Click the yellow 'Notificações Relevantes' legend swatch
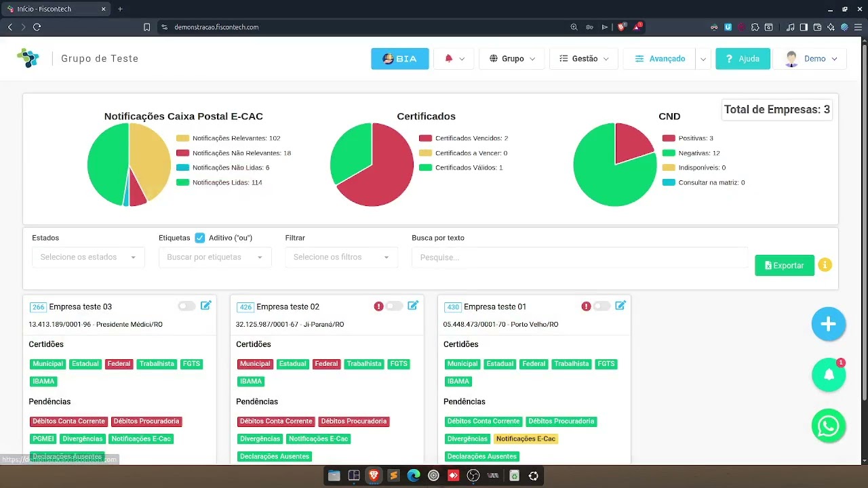868x488 pixels. [182, 138]
